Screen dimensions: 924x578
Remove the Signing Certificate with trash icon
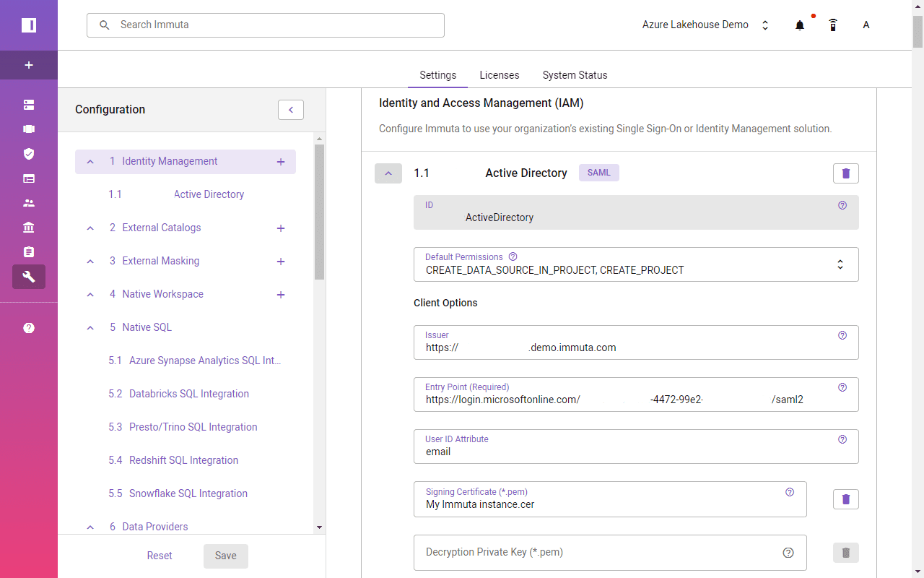[x=846, y=499]
